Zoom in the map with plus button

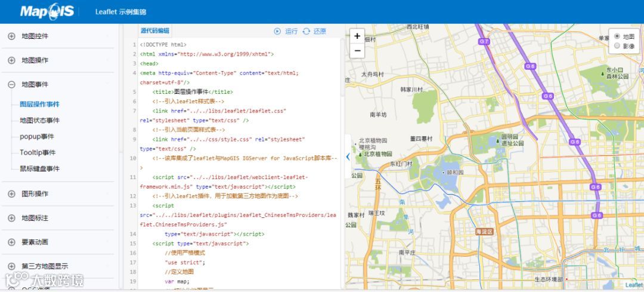click(x=357, y=36)
